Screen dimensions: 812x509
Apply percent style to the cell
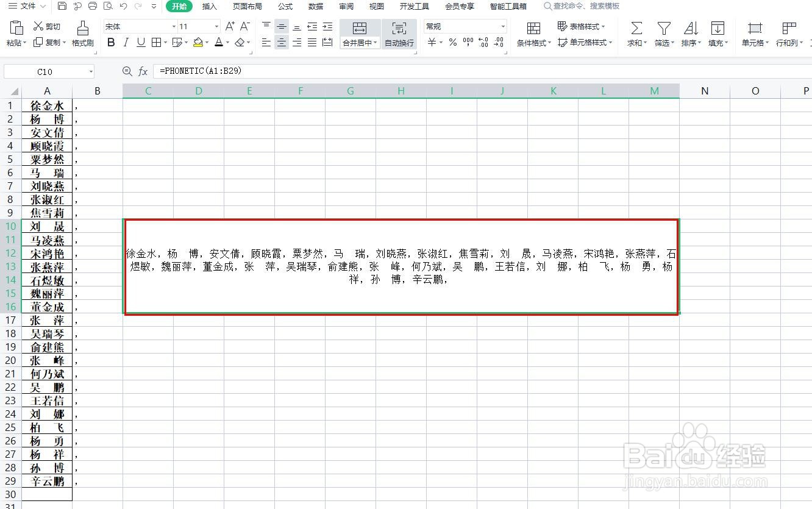coord(453,42)
